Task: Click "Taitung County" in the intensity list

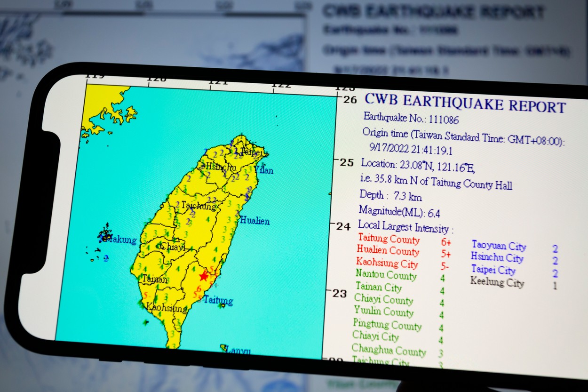Action: [x=389, y=239]
